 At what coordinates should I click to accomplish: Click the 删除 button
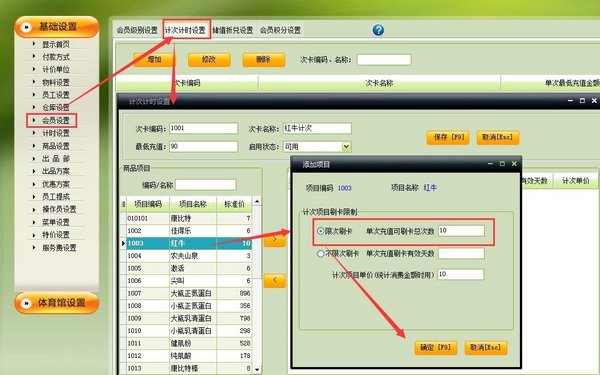pyautogui.click(x=264, y=60)
